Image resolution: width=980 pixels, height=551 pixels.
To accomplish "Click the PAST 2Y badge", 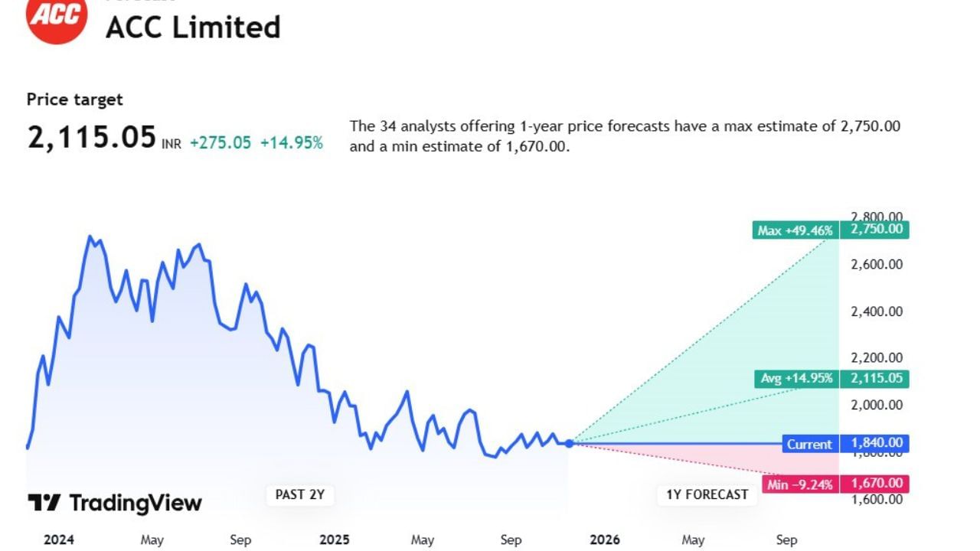I will [300, 495].
